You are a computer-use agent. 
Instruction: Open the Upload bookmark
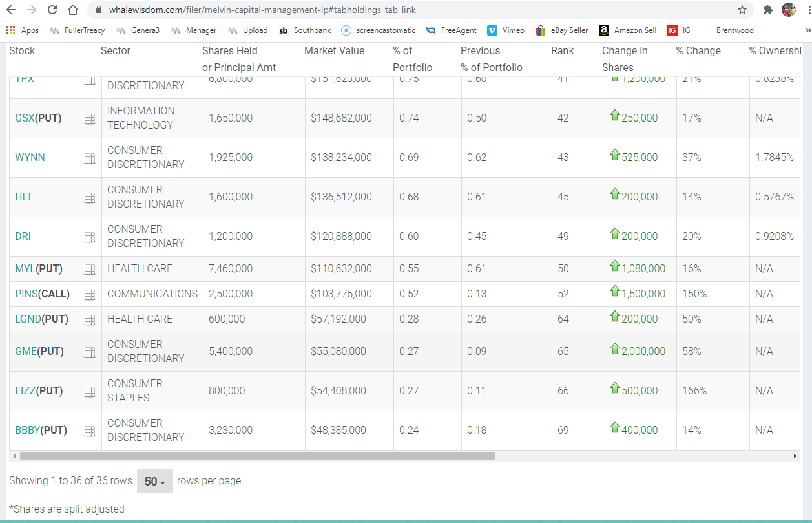tap(248, 30)
